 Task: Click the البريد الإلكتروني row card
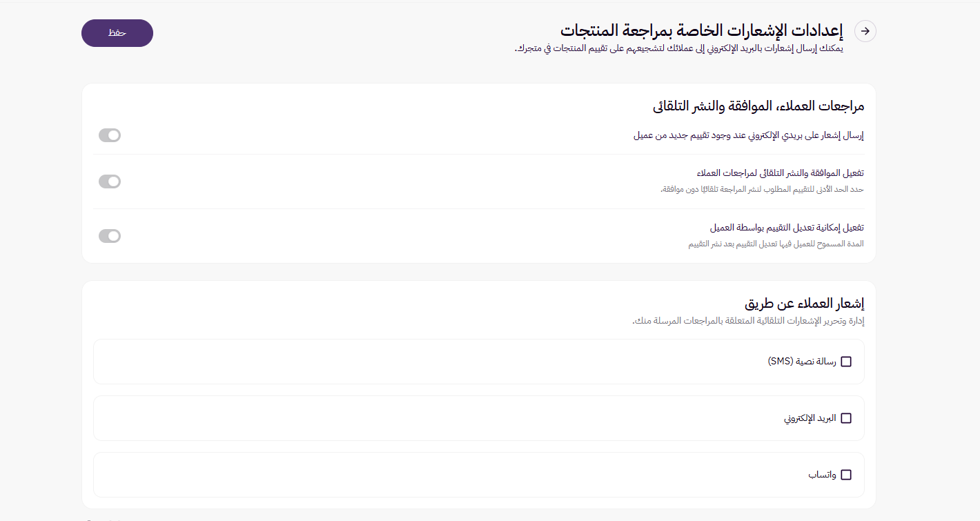478,417
